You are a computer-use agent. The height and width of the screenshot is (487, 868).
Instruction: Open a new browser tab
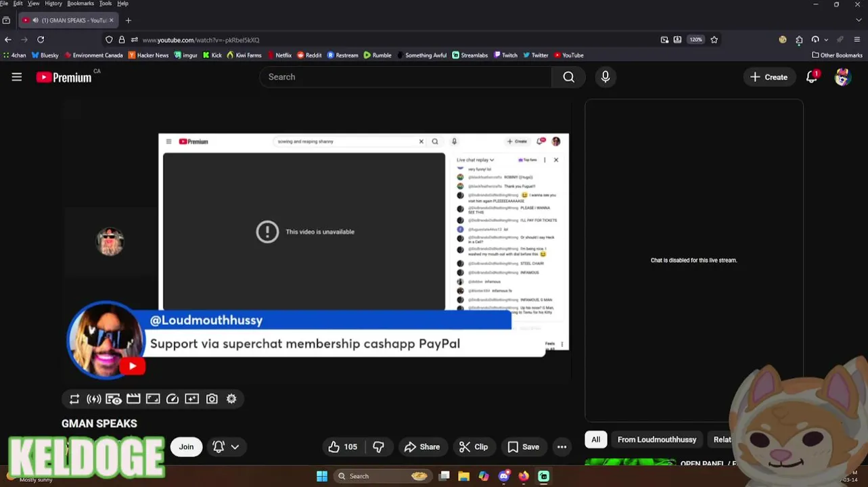pyautogui.click(x=128, y=20)
